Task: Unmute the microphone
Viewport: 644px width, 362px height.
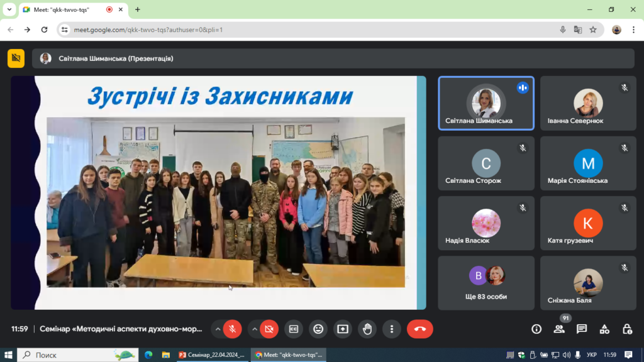Action: (x=233, y=329)
